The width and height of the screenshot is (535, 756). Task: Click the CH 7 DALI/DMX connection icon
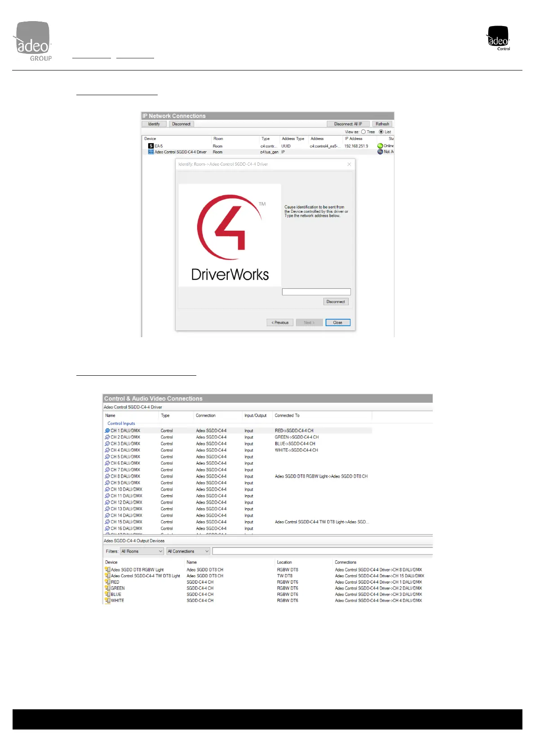click(x=107, y=470)
